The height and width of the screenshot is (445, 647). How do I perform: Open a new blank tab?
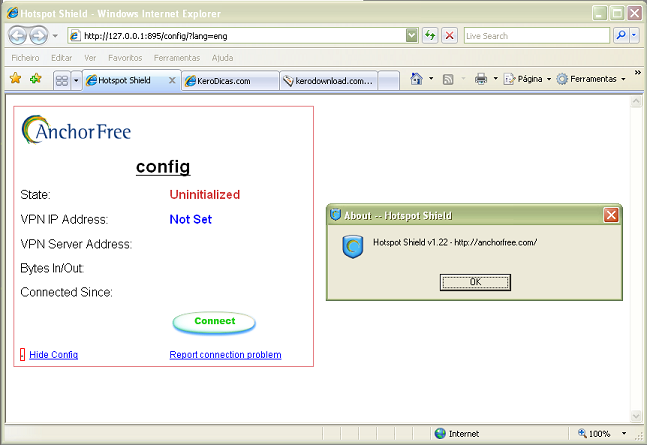click(388, 80)
